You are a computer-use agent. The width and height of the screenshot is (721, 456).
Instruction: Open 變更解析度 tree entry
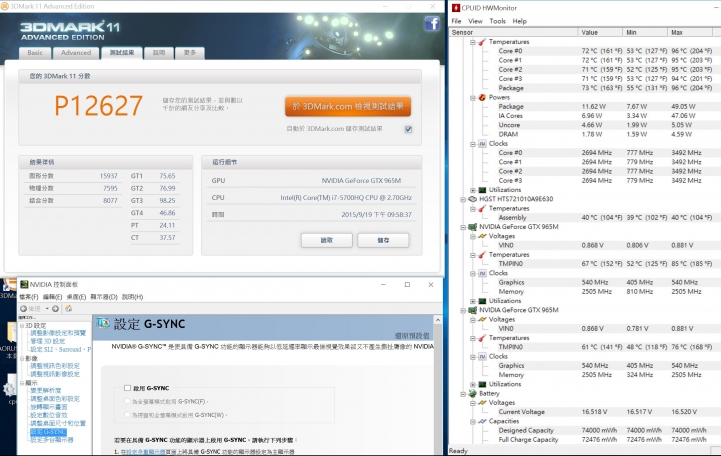tap(46, 391)
